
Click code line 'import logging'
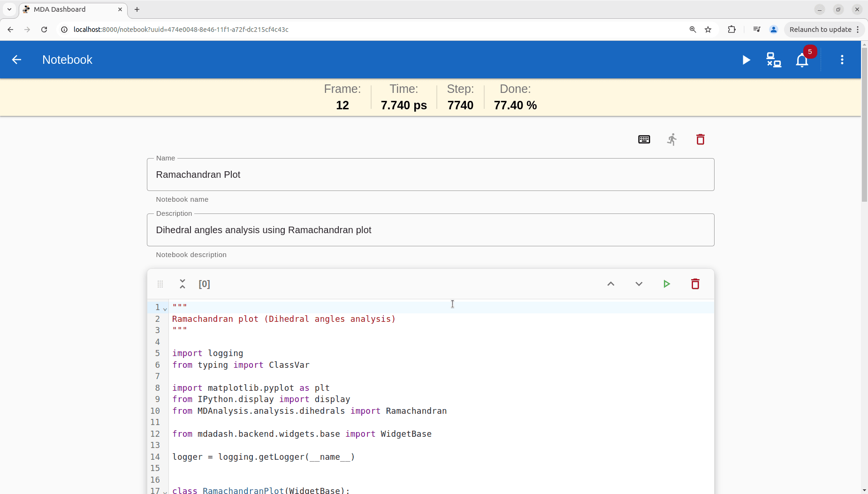pos(207,353)
